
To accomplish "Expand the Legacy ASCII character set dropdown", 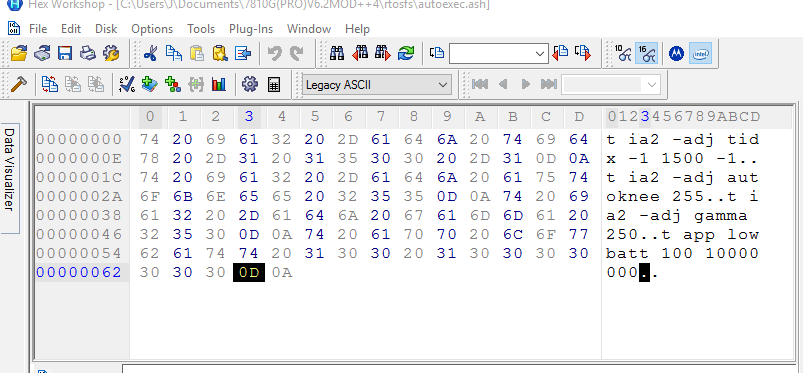I will 443,85.
